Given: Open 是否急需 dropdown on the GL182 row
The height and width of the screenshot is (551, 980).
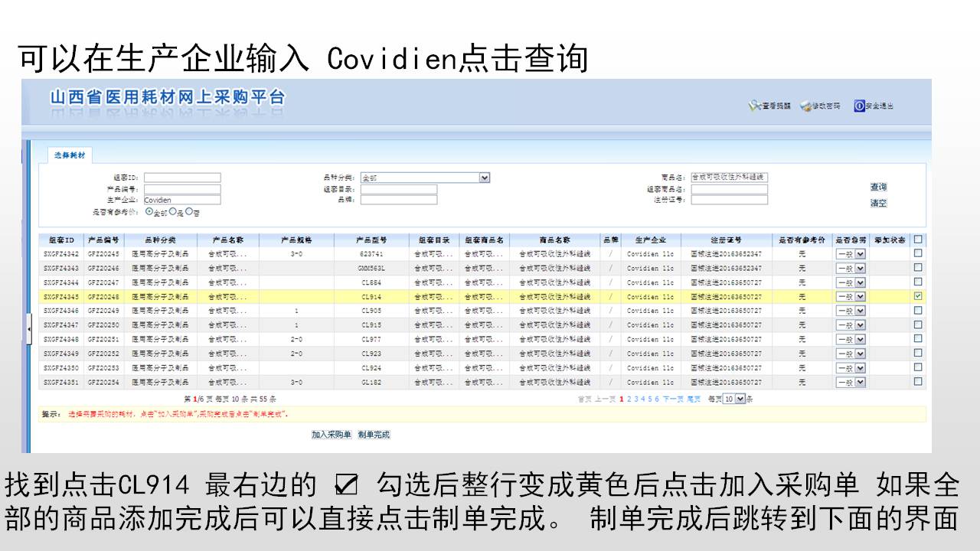Looking at the screenshot, I should coord(860,382).
